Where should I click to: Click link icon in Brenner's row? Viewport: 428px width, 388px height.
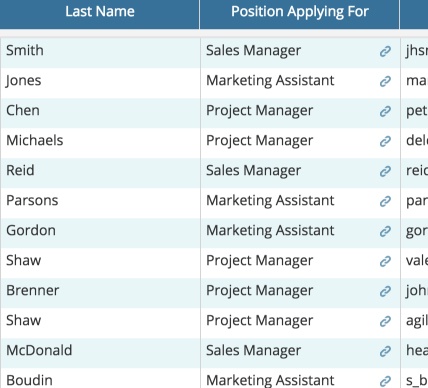(x=385, y=291)
